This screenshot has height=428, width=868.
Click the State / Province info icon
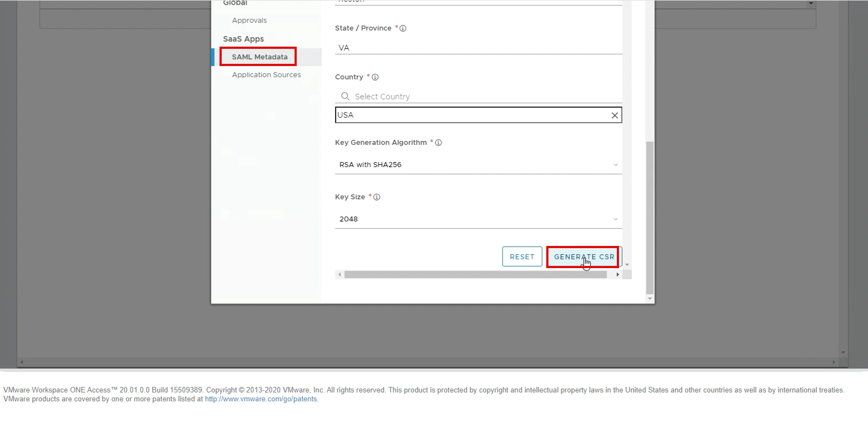pos(403,28)
